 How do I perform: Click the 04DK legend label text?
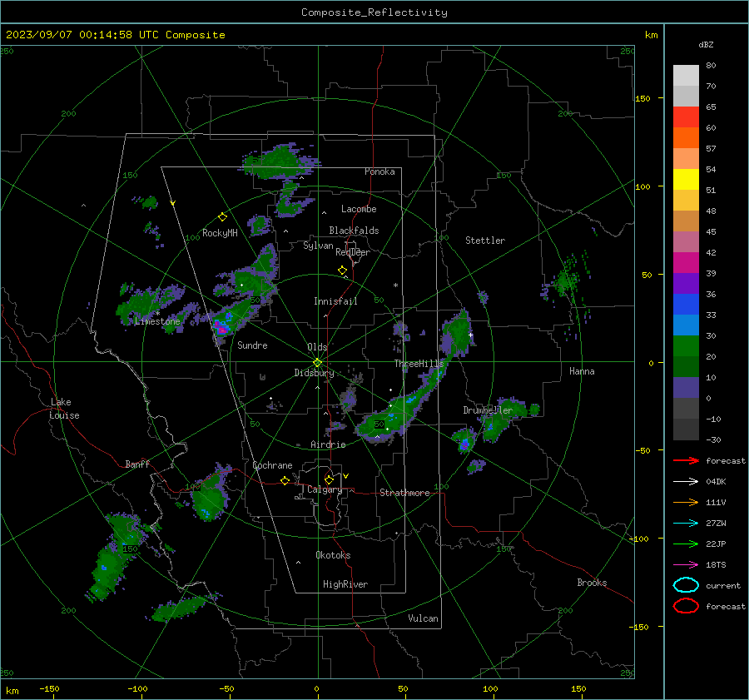coord(716,482)
